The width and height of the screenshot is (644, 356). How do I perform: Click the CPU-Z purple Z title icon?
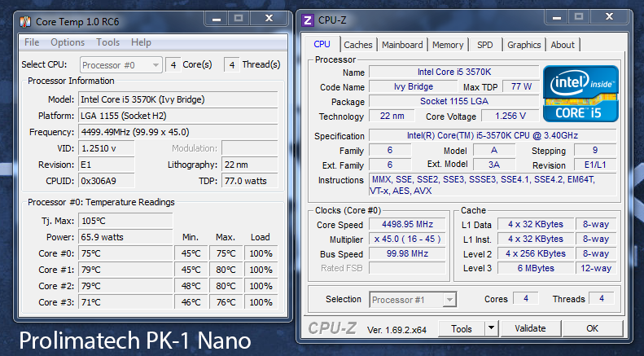tap(307, 20)
